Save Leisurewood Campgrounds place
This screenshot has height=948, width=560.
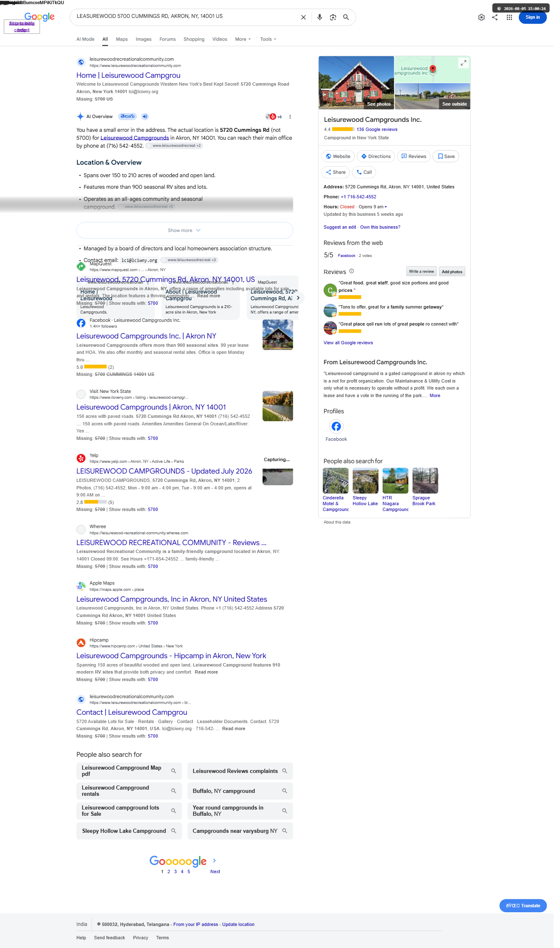(446, 156)
